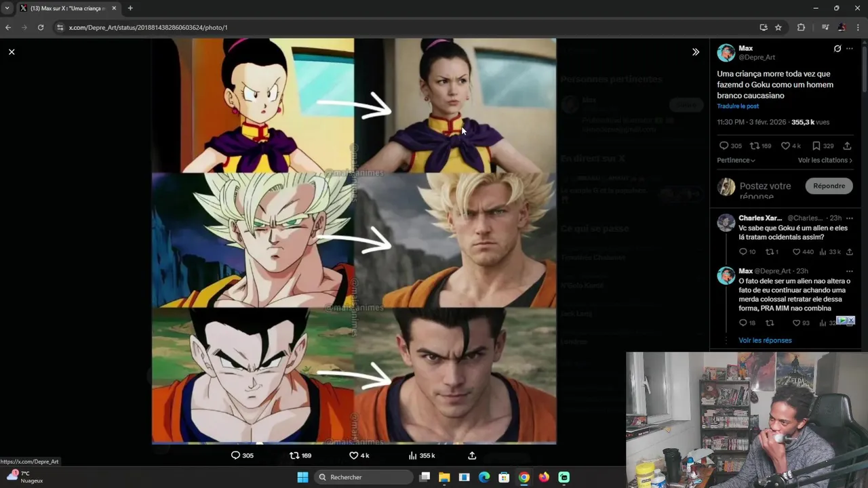This screenshot has height=488, width=868.
Task: Repost Max's reply comment
Action: pos(770,323)
